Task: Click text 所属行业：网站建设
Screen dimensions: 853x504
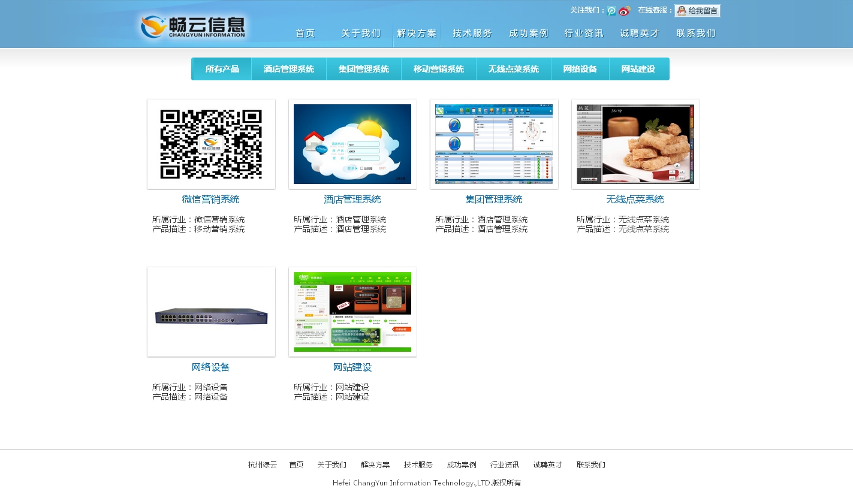Action: tap(331, 388)
